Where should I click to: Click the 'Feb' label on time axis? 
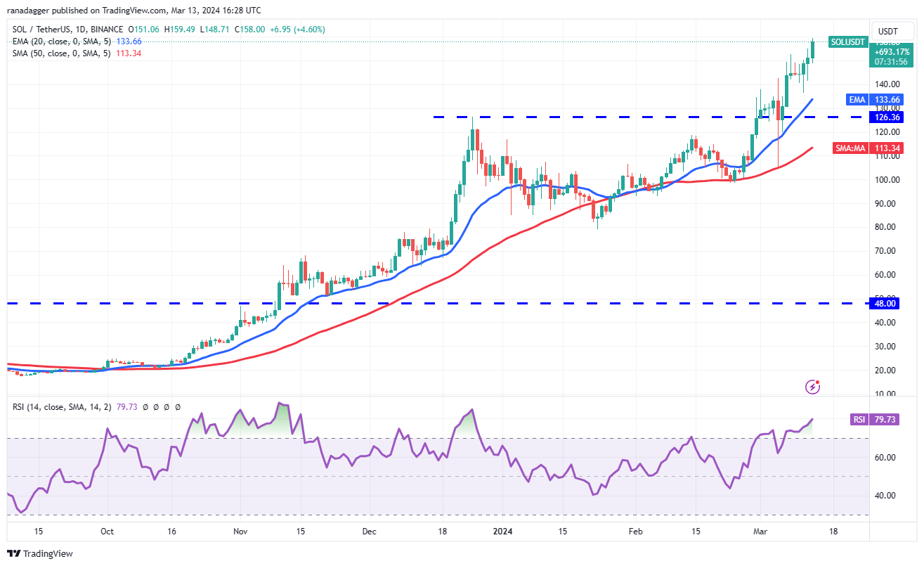pyautogui.click(x=635, y=532)
